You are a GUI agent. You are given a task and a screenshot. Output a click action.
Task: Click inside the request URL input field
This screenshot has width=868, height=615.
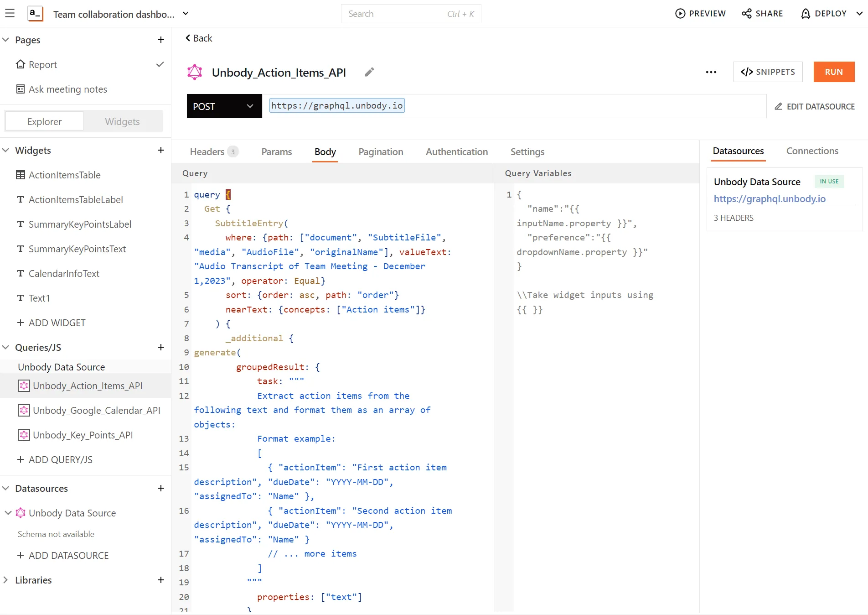(336, 105)
